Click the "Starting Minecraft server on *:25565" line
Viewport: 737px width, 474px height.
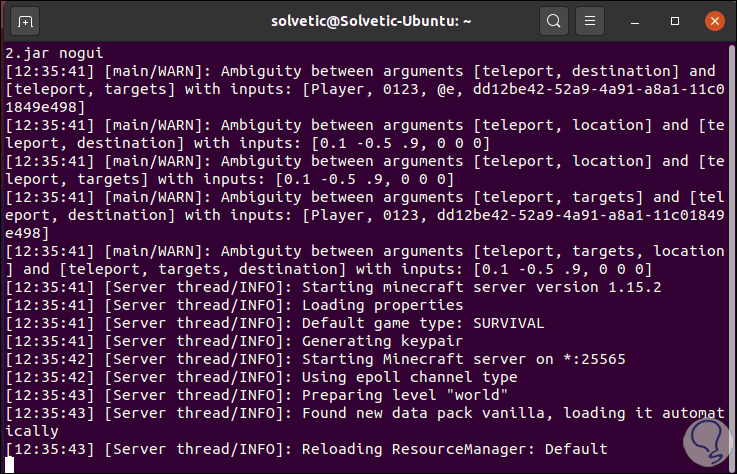click(x=442, y=359)
